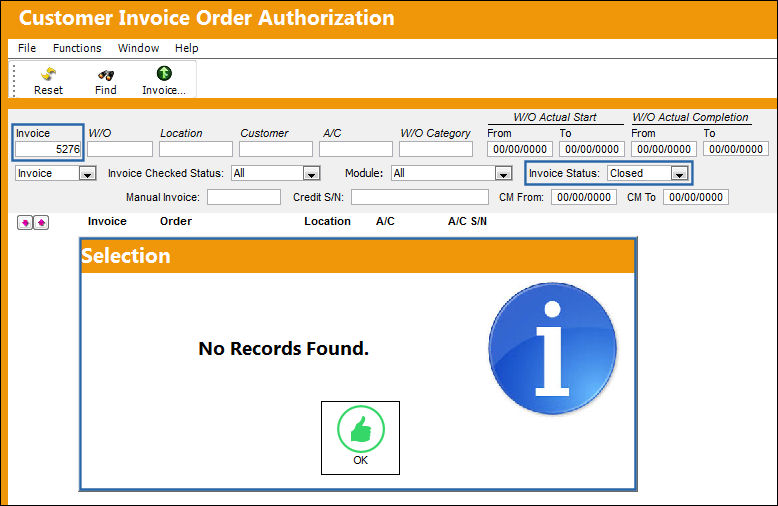Click the W/O Actual Start To date field
Image resolution: width=778 pixels, height=506 pixels.
[x=592, y=149]
